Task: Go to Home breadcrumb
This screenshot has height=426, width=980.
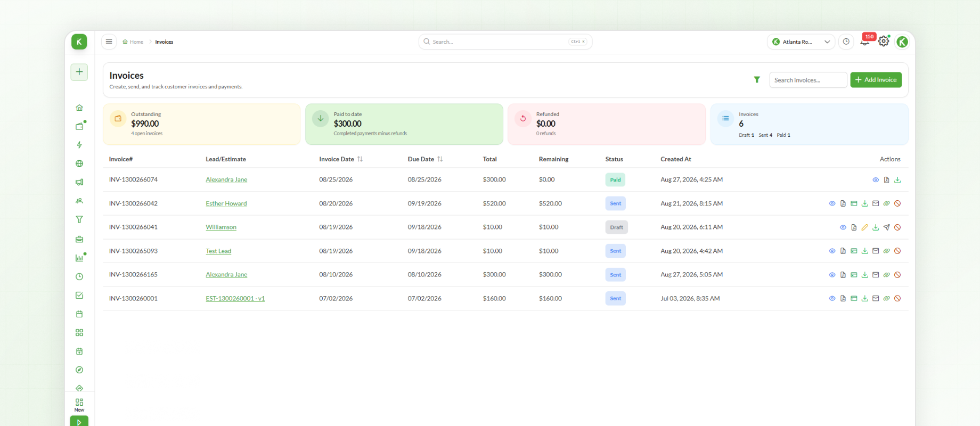Action: coord(133,42)
